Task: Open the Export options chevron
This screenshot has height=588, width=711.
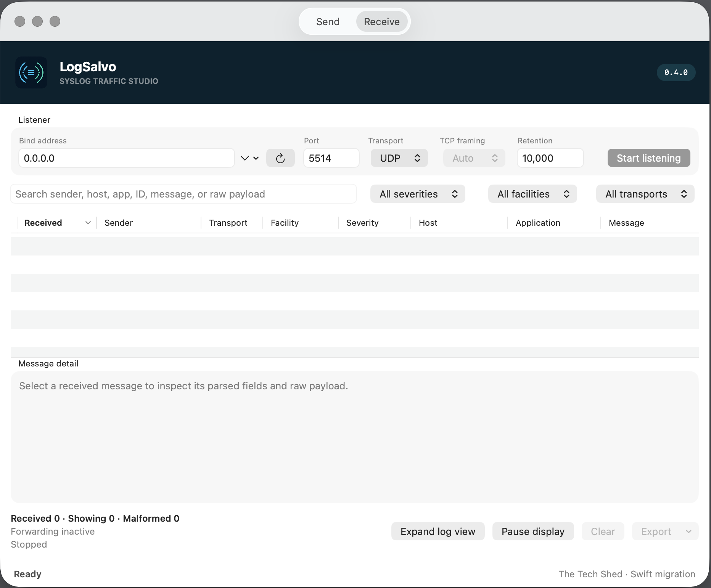Action: (688, 531)
